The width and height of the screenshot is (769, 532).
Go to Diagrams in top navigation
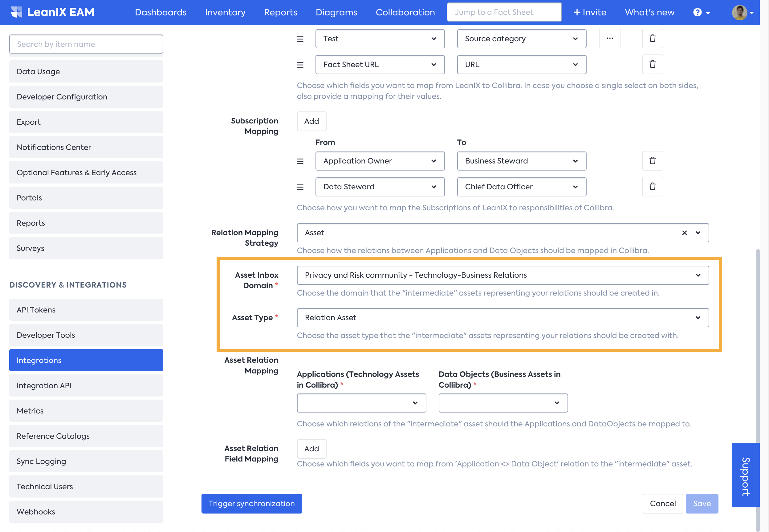(x=336, y=12)
